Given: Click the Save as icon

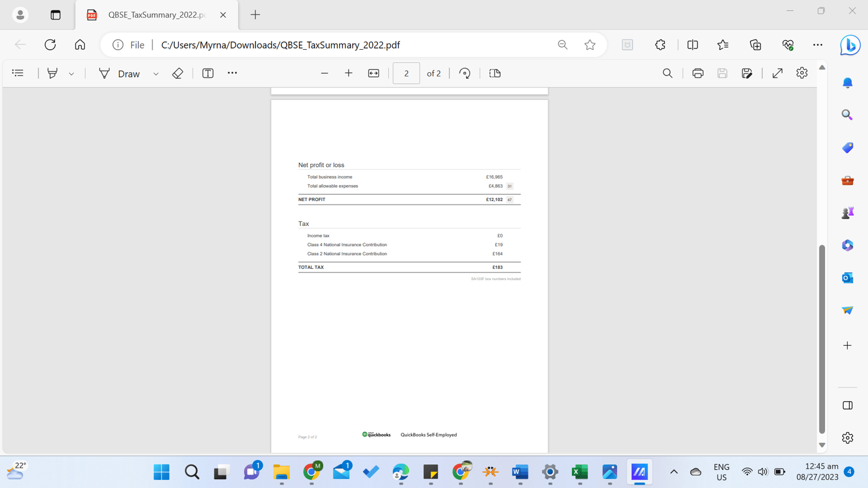Looking at the screenshot, I should tap(747, 73).
